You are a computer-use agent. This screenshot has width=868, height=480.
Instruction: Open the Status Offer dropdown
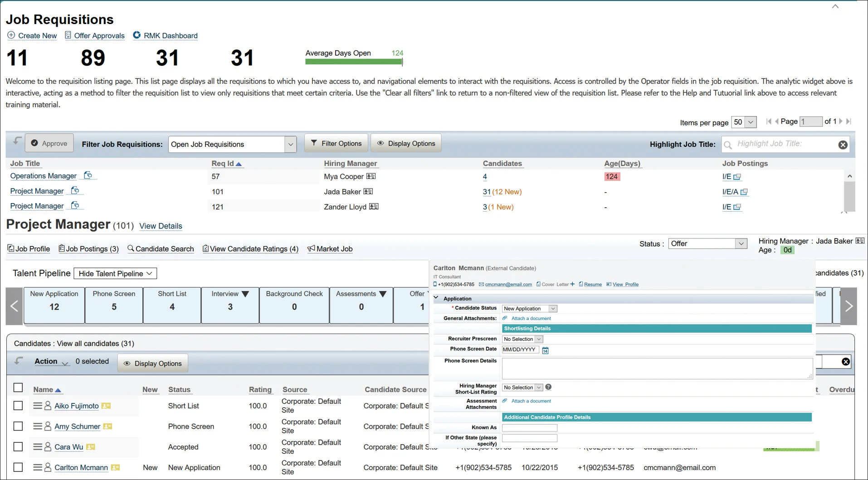tap(741, 243)
